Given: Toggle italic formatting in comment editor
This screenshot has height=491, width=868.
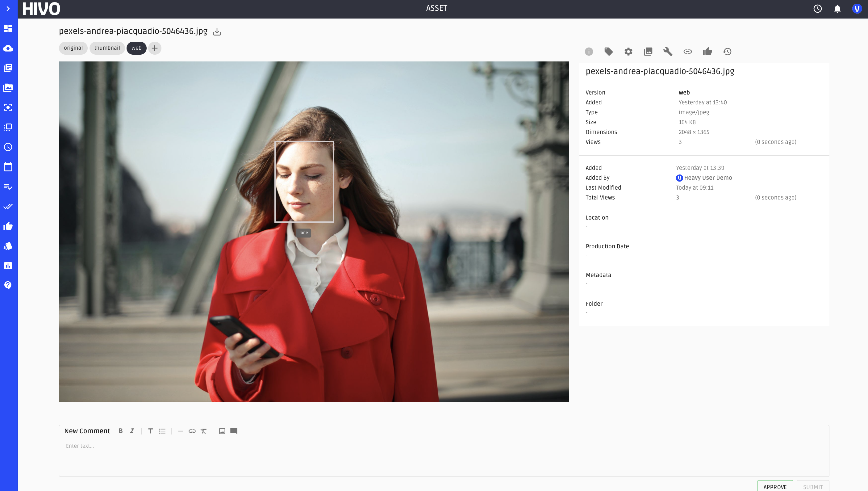Looking at the screenshot, I should click(132, 431).
